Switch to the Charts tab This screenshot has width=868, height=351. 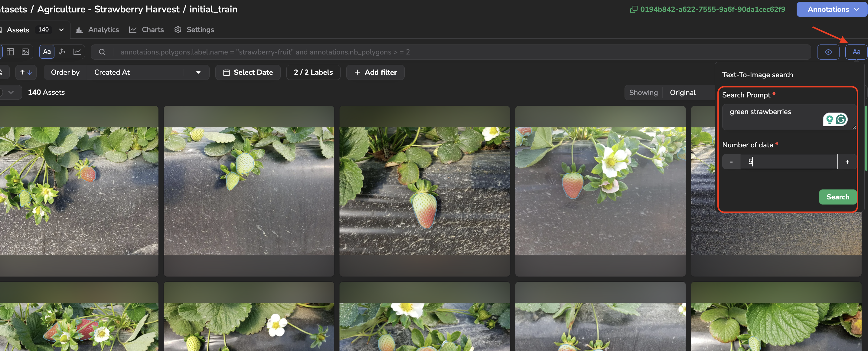[146, 30]
